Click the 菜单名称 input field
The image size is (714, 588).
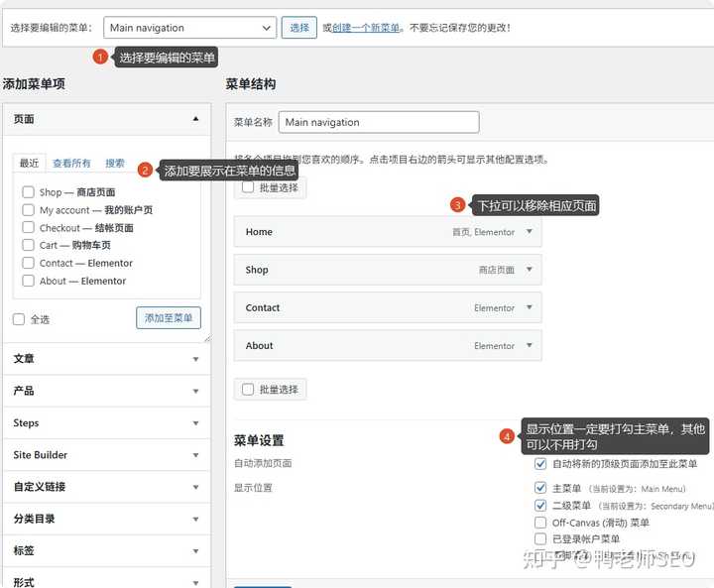379,123
